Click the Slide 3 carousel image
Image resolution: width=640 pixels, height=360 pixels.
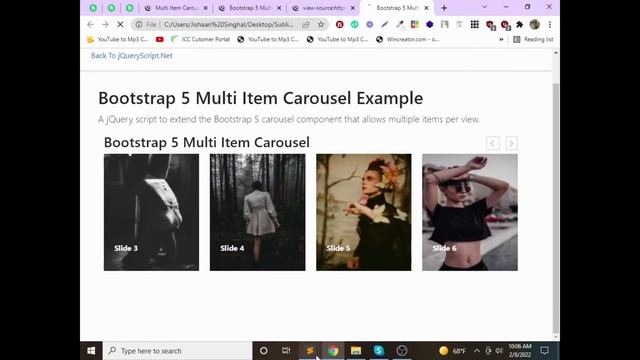click(151, 212)
